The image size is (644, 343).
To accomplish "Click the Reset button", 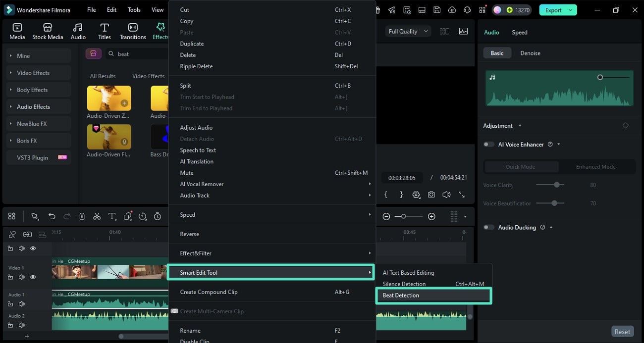I will click(x=622, y=332).
